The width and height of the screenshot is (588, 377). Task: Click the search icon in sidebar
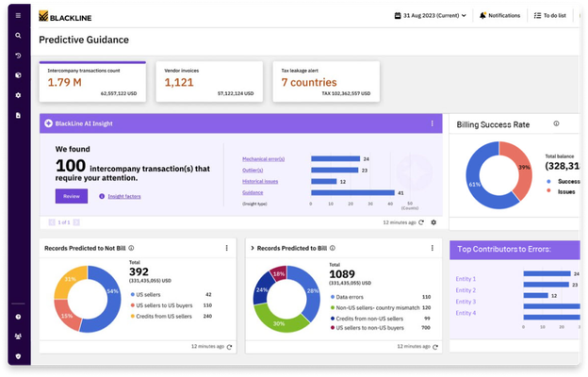(18, 36)
